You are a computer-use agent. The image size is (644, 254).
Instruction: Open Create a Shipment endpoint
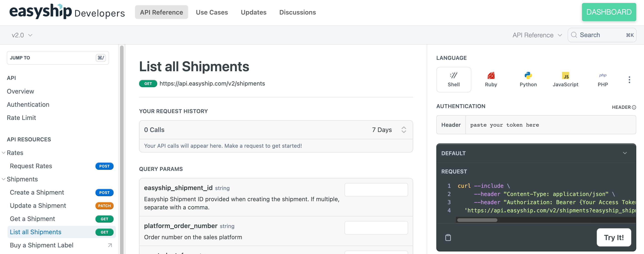(x=37, y=192)
